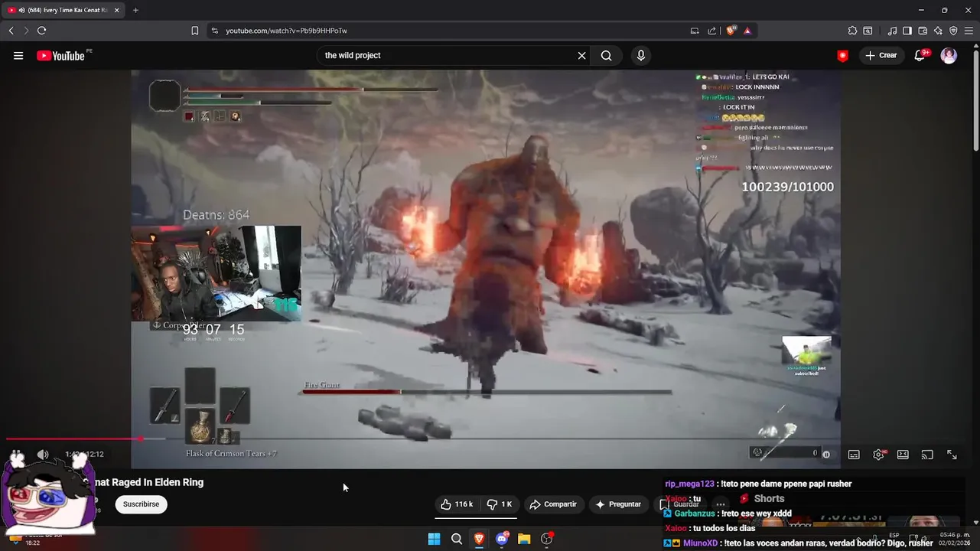Dislike the video
The height and width of the screenshot is (551, 980).
pos(500,504)
